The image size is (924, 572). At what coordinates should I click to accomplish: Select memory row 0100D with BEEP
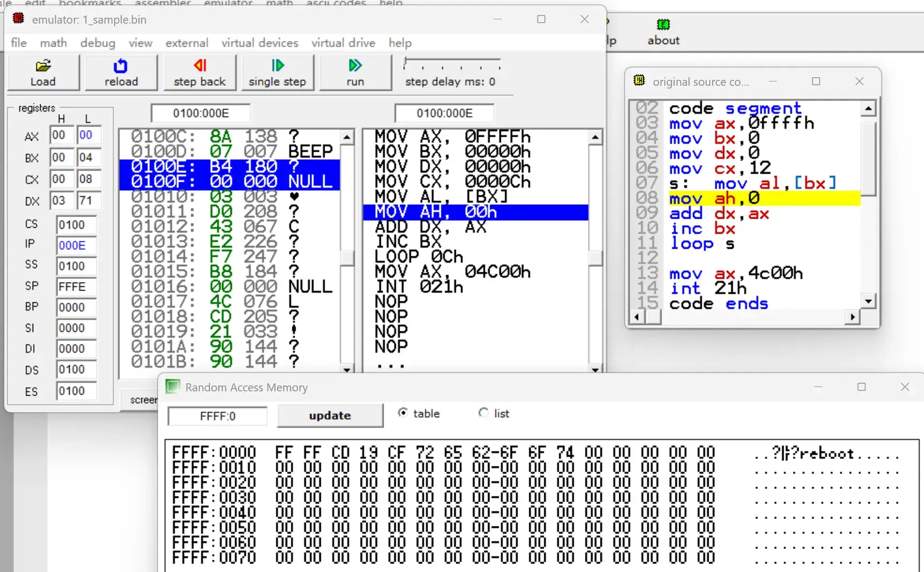point(230,152)
